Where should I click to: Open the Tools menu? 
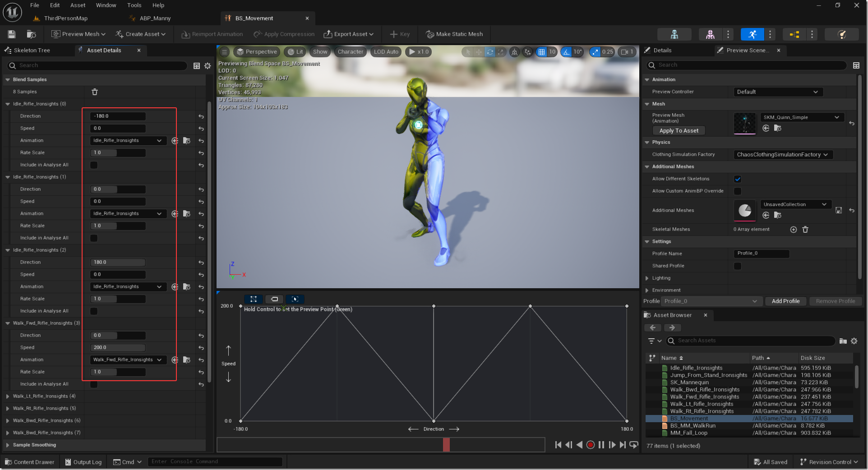pos(134,5)
